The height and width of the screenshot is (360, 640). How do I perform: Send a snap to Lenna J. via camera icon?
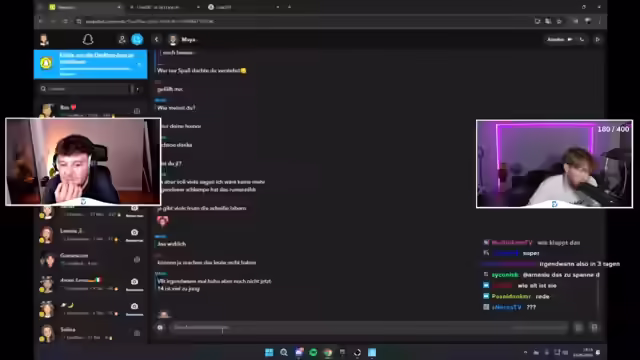tap(134, 232)
